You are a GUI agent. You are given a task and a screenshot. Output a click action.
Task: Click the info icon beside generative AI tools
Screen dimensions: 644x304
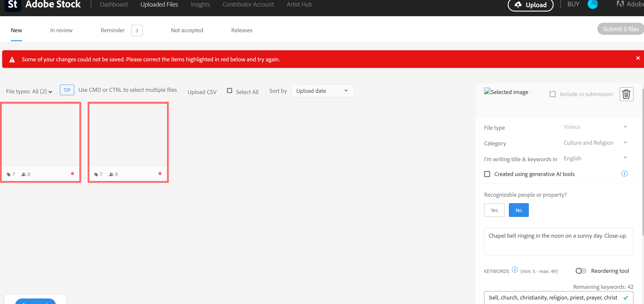[624, 174]
